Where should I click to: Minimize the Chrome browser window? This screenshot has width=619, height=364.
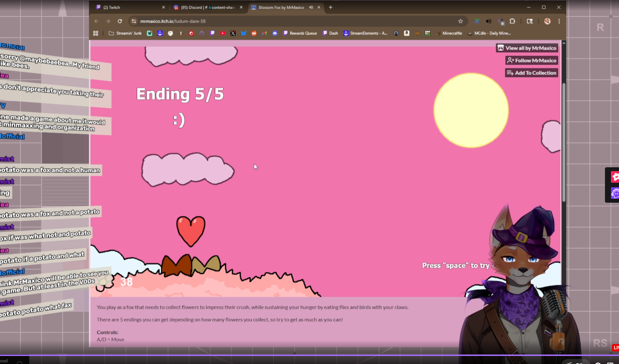529,7
